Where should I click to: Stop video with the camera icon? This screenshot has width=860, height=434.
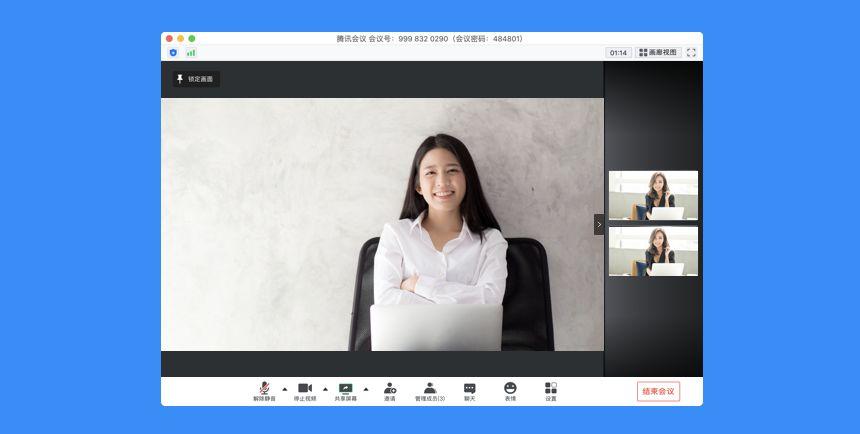(x=305, y=392)
